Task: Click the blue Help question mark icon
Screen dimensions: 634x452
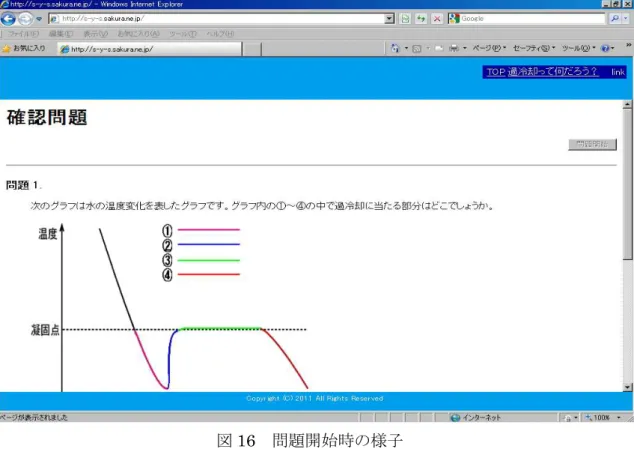Action: (x=605, y=49)
